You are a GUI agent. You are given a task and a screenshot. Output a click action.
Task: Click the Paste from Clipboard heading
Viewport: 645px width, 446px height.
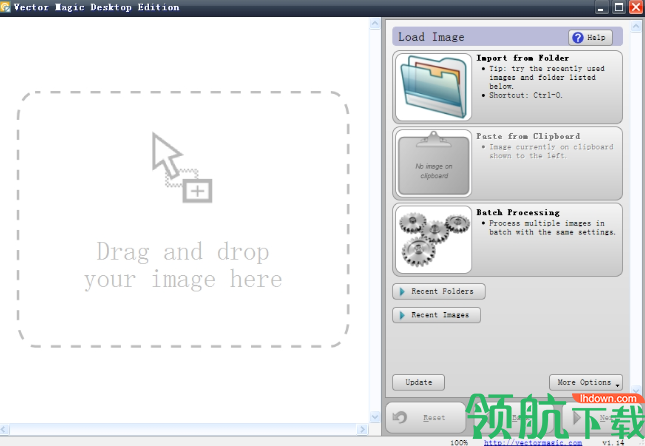[528, 136]
